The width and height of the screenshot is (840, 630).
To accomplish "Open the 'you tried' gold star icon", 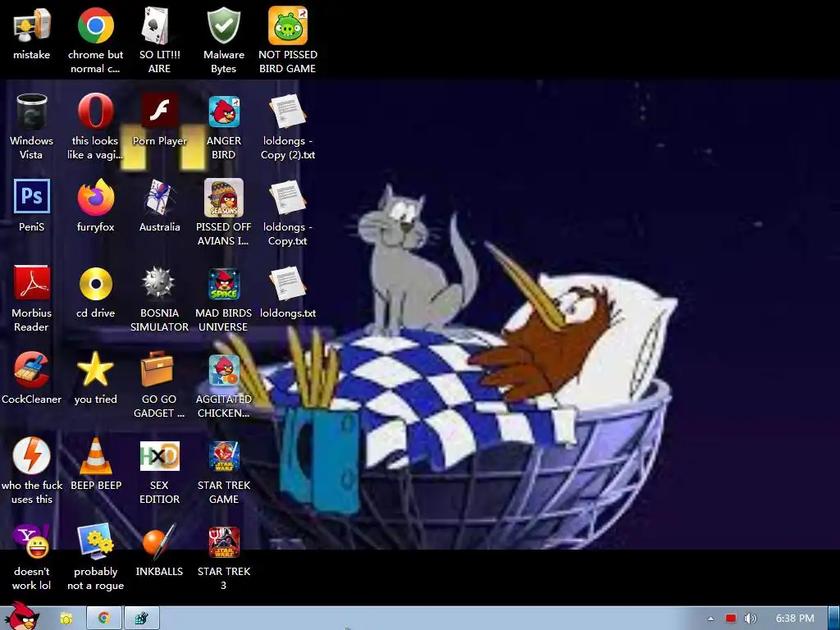I will coord(95,369).
